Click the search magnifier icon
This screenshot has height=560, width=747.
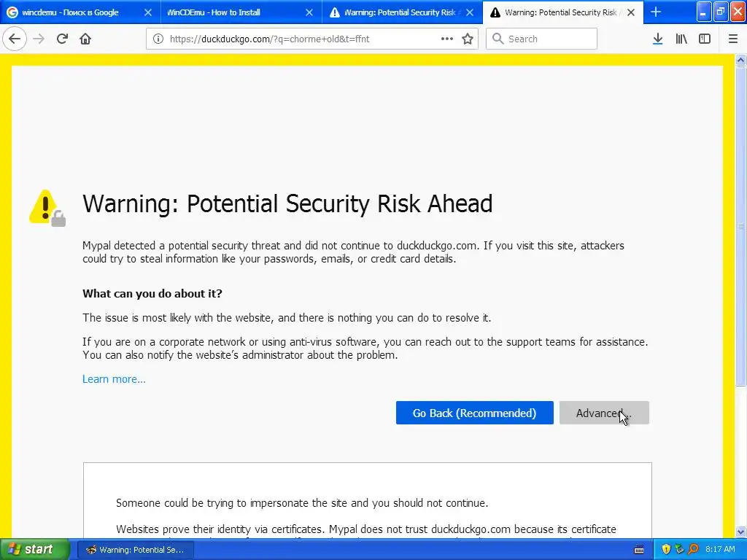(498, 39)
